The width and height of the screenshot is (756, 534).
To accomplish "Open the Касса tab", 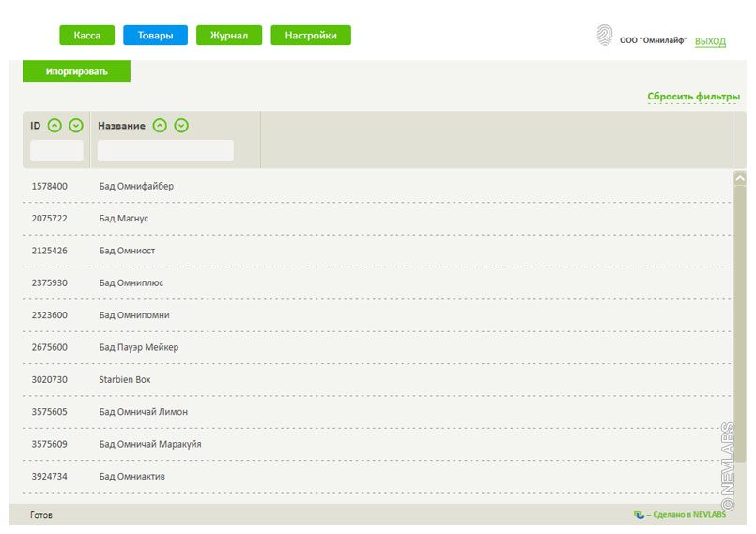I will pyautogui.click(x=86, y=36).
